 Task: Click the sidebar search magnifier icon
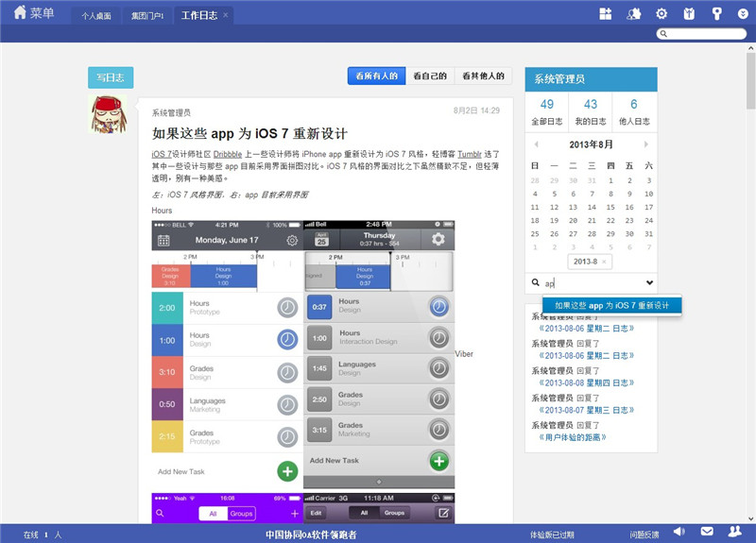click(x=535, y=282)
